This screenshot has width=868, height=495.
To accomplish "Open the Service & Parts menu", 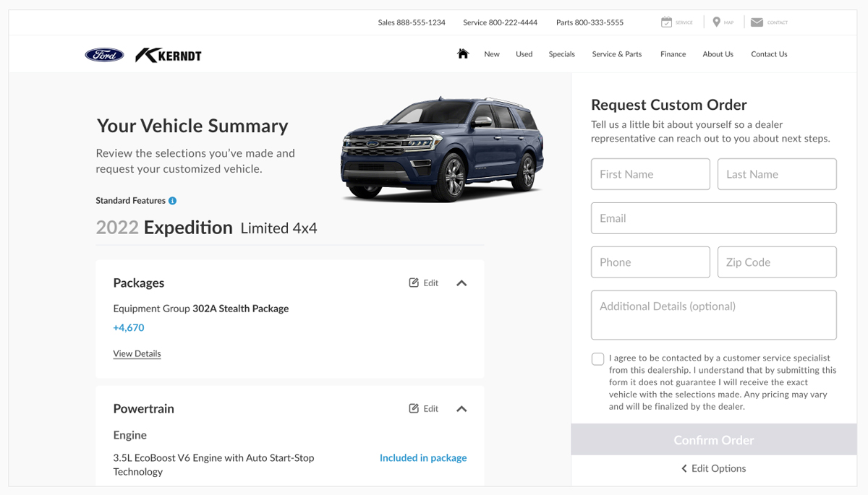I will [x=617, y=54].
